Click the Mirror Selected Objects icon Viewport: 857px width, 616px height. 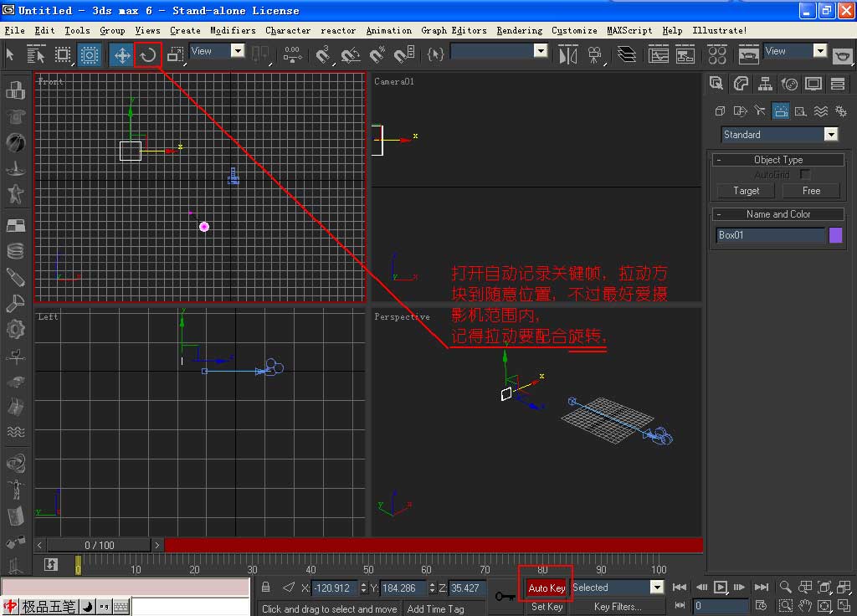pyautogui.click(x=568, y=54)
